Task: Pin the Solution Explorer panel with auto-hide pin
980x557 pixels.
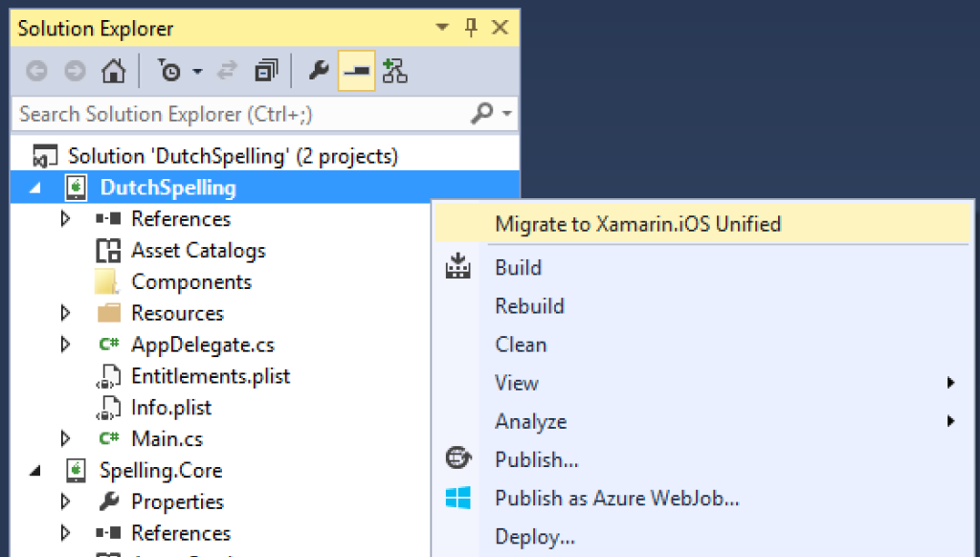Action: [470, 28]
